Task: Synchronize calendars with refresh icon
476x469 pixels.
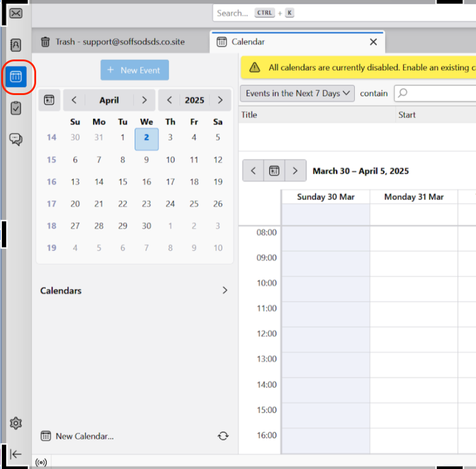Action: [x=223, y=436]
